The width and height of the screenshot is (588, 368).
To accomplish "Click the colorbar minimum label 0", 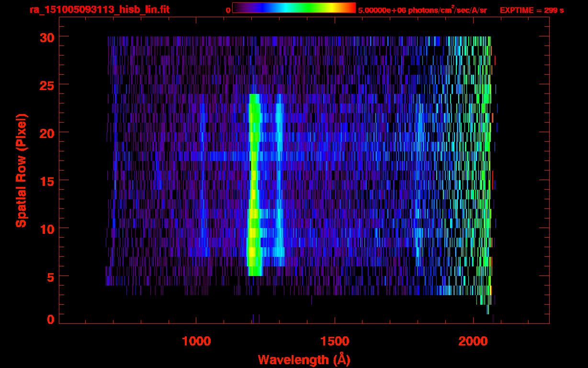I will (228, 10).
